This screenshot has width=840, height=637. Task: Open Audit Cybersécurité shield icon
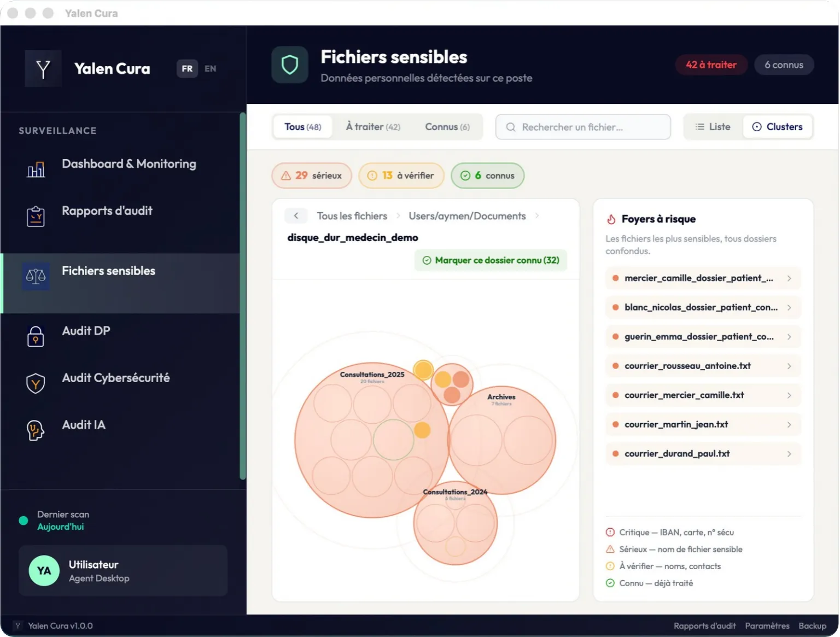tap(36, 384)
